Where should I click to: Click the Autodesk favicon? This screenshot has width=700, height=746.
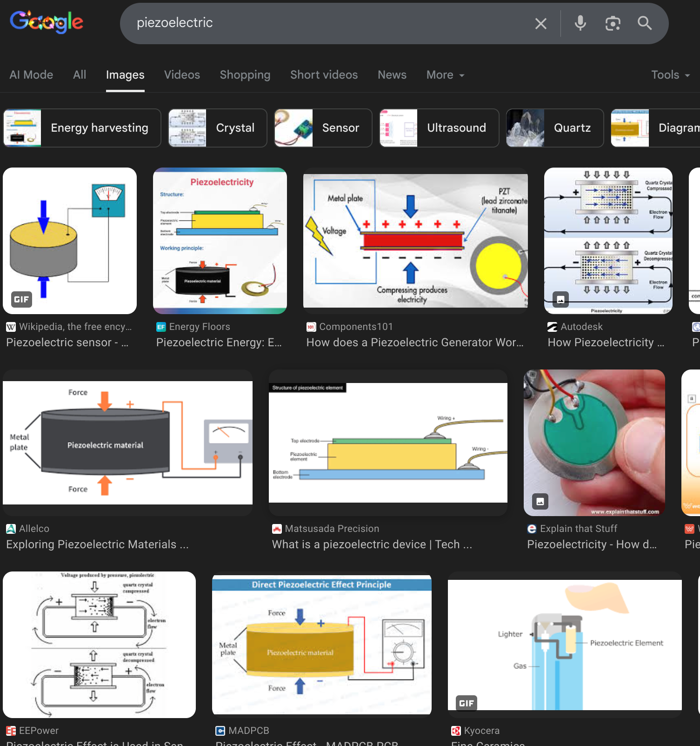[x=553, y=327]
